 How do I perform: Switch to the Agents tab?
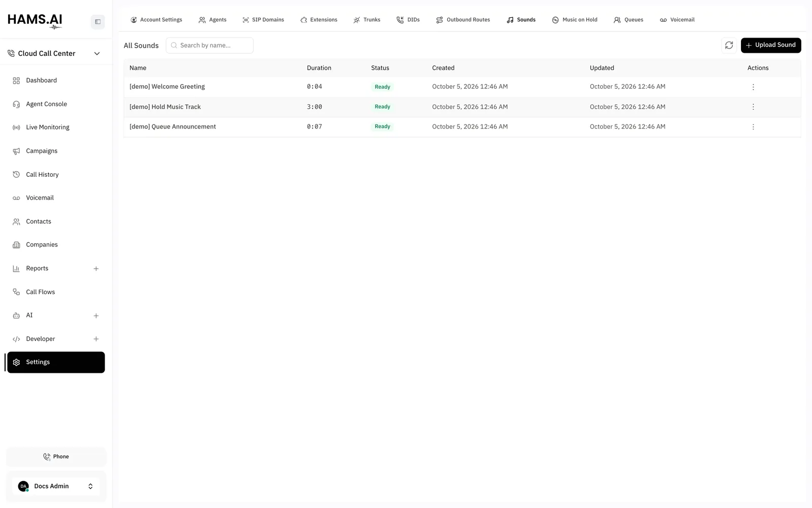(213, 20)
